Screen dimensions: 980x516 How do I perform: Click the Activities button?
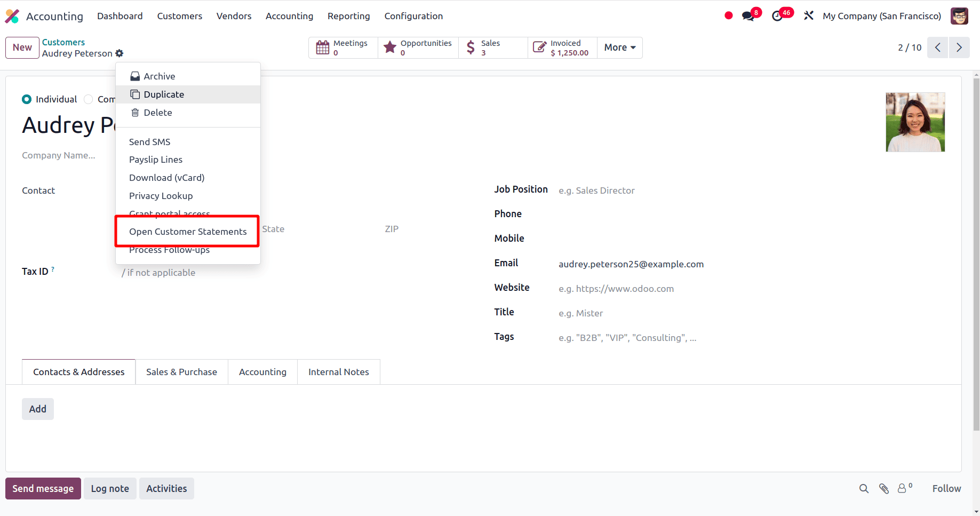coord(166,489)
